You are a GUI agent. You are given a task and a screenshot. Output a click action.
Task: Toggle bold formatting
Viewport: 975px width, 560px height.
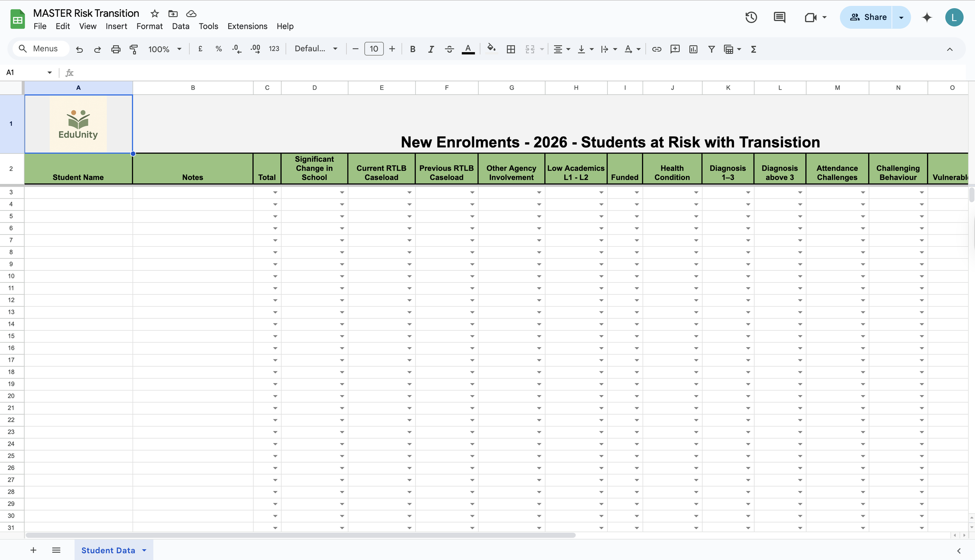point(412,49)
